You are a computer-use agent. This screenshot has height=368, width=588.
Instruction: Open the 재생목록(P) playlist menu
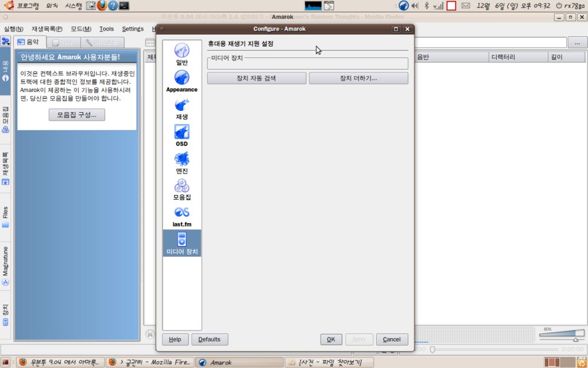pyautogui.click(x=47, y=29)
